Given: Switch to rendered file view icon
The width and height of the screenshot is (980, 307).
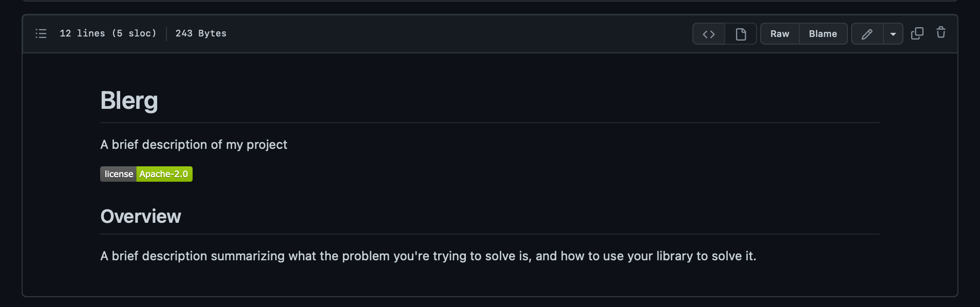Looking at the screenshot, I should click(x=741, y=34).
